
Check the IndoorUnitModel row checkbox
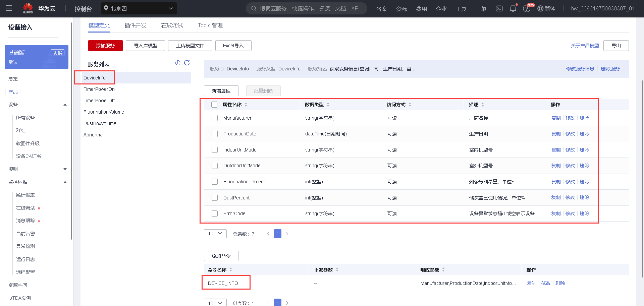click(x=215, y=150)
